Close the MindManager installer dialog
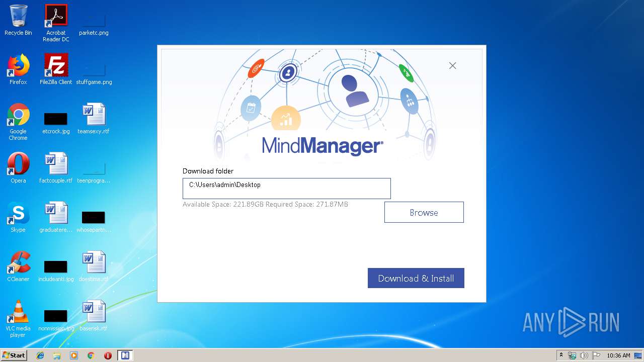The width and height of the screenshot is (644, 362). tap(453, 66)
